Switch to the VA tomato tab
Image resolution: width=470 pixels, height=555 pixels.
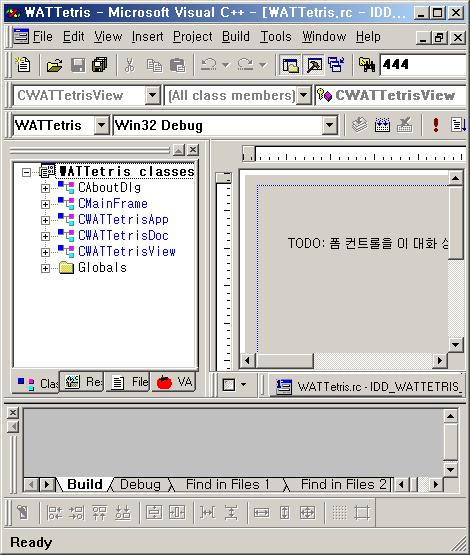(174, 382)
